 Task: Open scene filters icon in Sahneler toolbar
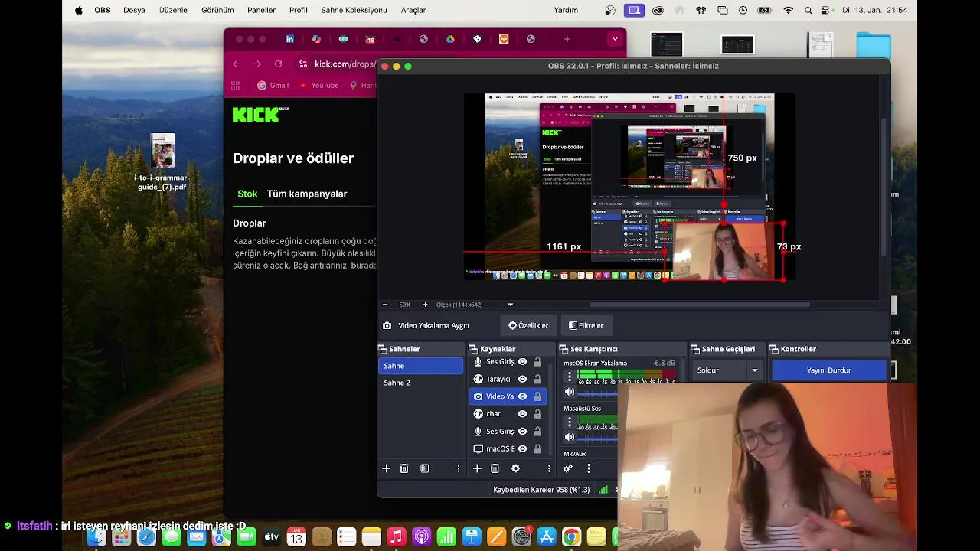[x=425, y=468]
